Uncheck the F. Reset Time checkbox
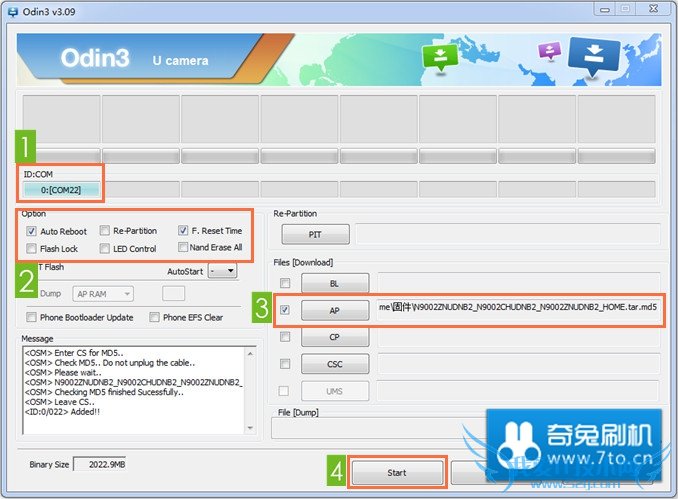The height and width of the screenshot is (499, 678). pos(183,230)
